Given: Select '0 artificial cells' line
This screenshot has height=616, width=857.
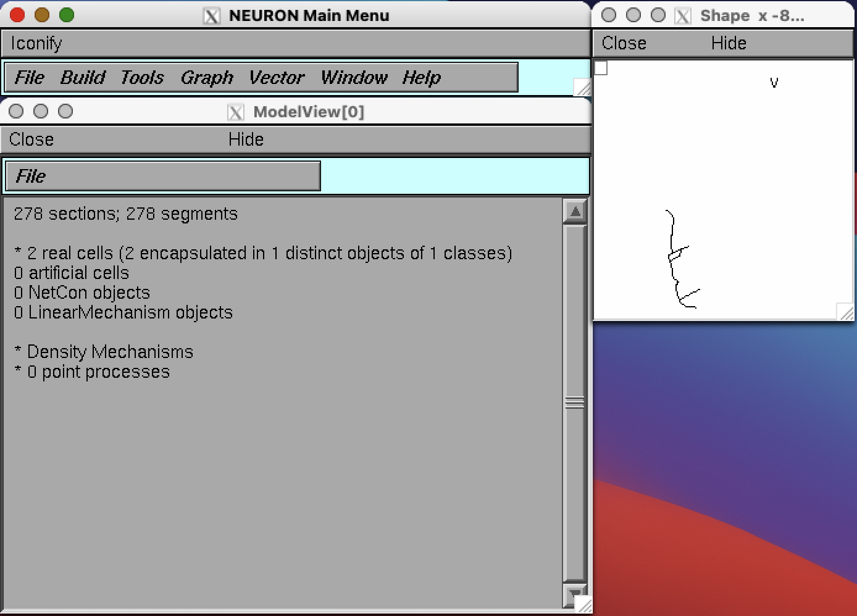Looking at the screenshot, I should coord(71,273).
